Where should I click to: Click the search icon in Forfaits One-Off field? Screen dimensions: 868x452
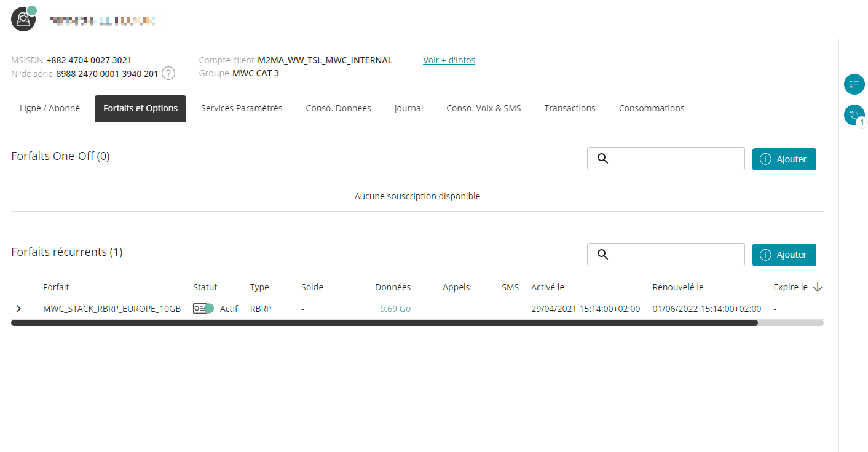click(x=602, y=159)
